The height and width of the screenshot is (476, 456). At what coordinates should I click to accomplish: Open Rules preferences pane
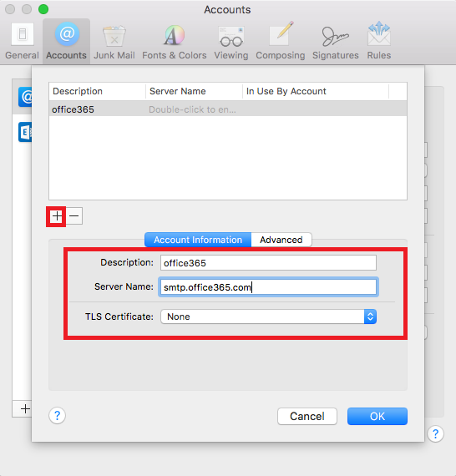pyautogui.click(x=379, y=41)
